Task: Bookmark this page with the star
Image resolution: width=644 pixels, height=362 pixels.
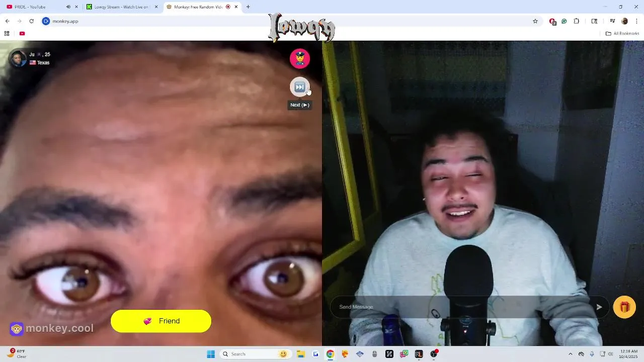Action: point(535,21)
